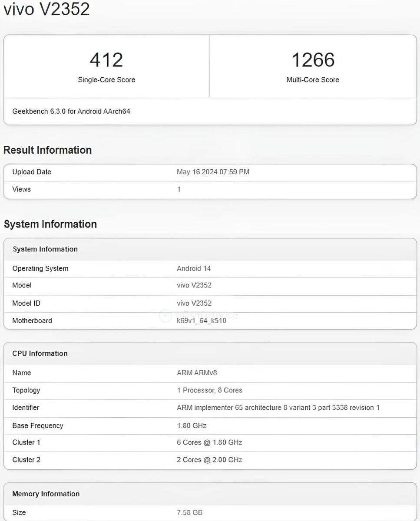Select the single-core score value 412
This screenshot has height=521, width=420.
(106, 60)
